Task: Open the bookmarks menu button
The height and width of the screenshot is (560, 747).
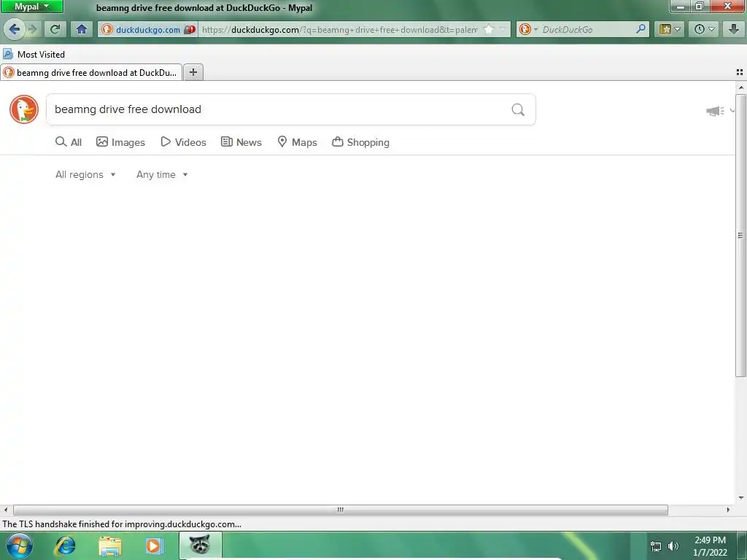Action: point(670,29)
